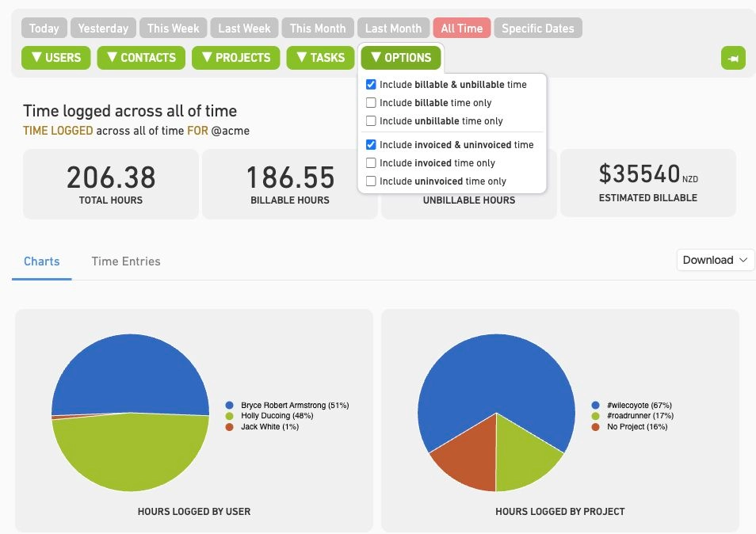The height and width of the screenshot is (534, 756).
Task: Click the @acme text in report summary
Action: (231, 131)
